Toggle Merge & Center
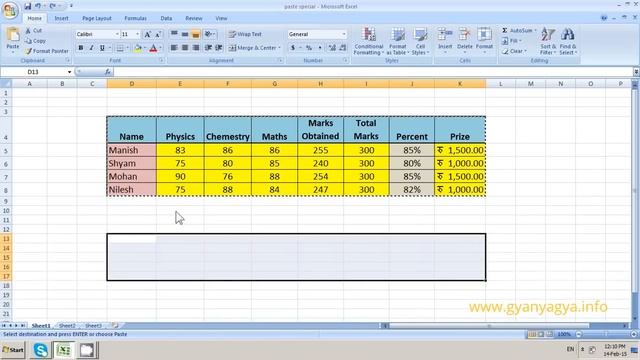This screenshot has height=360, width=640. [252, 48]
